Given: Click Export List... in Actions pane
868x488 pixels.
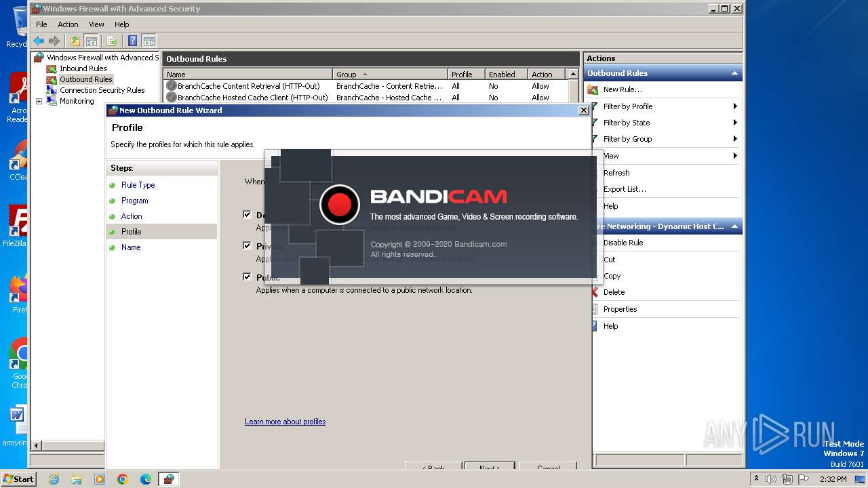Looking at the screenshot, I should pyautogui.click(x=625, y=189).
